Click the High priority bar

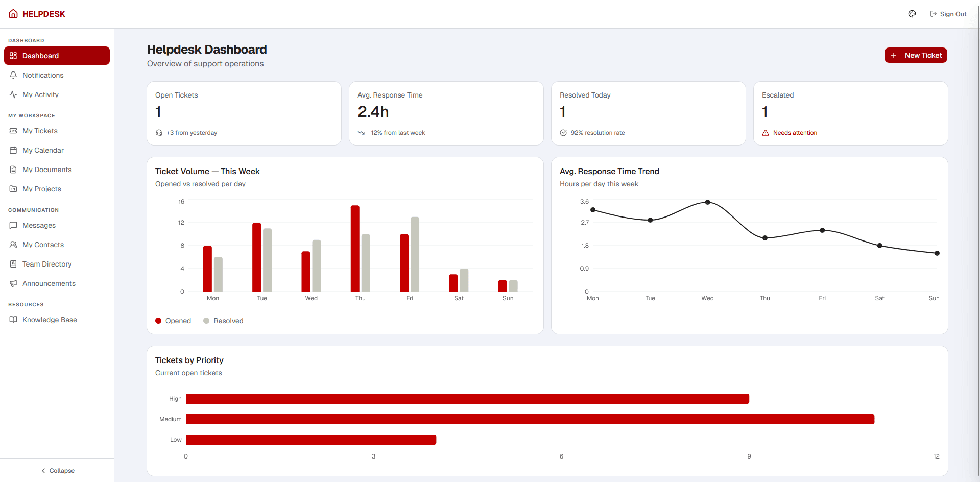467,399
